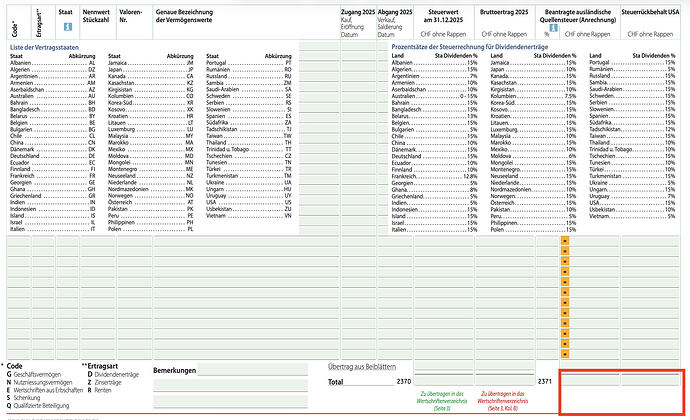Open the info icon under Staat header
The height and width of the screenshot is (420, 690).
point(67,27)
